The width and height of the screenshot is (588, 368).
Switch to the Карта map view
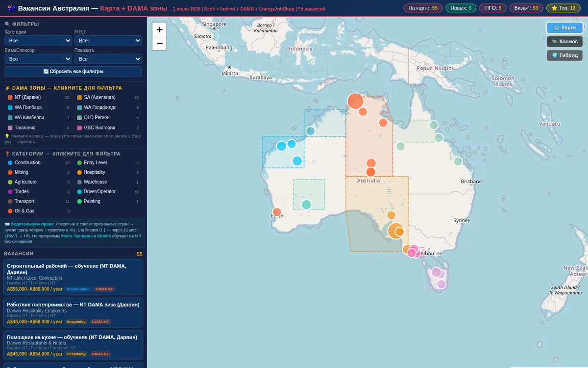point(564,28)
